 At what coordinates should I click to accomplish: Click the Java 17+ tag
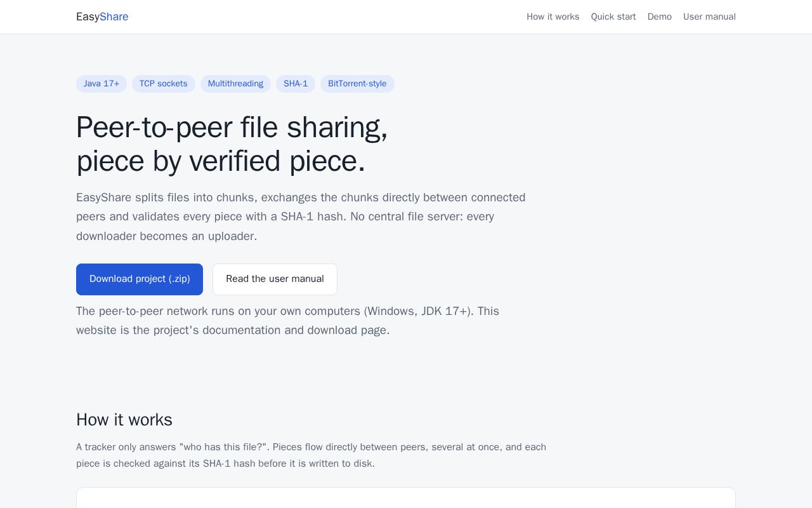(x=101, y=84)
